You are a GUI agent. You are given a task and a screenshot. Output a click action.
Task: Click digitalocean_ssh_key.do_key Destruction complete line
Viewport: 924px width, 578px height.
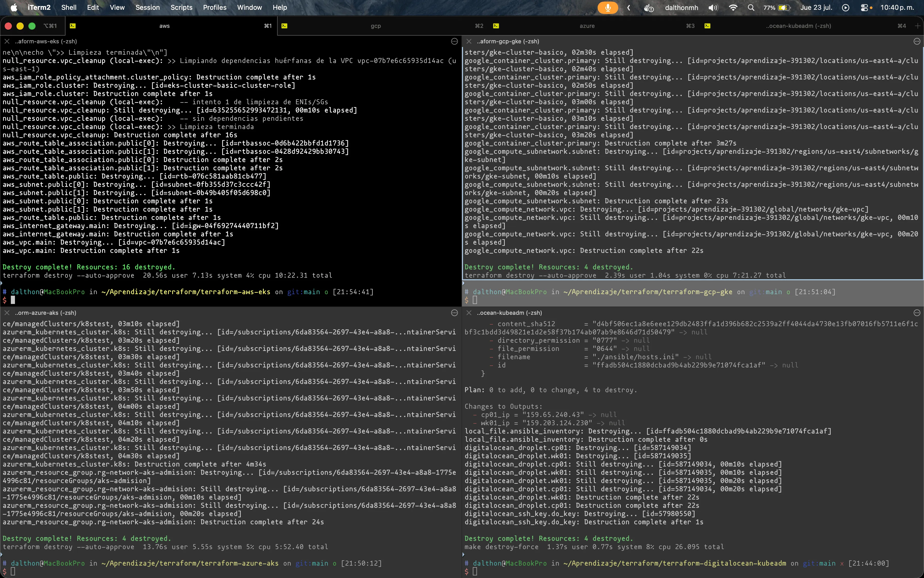coord(584,522)
